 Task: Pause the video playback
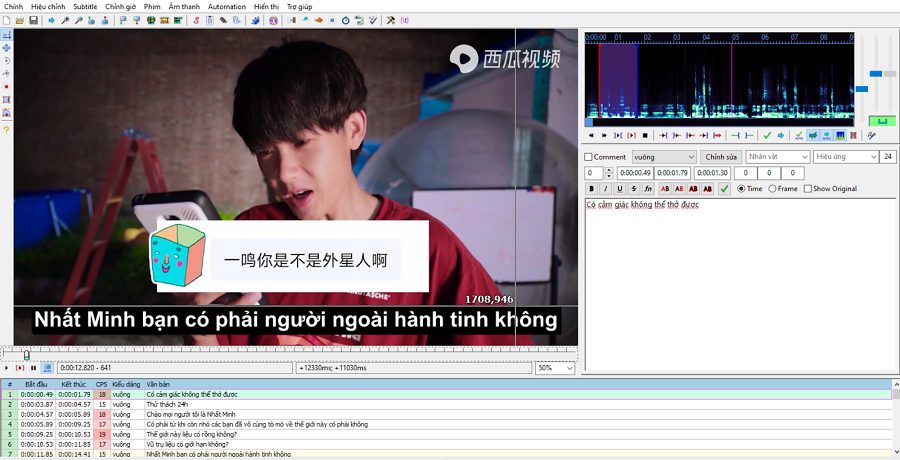point(33,368)
